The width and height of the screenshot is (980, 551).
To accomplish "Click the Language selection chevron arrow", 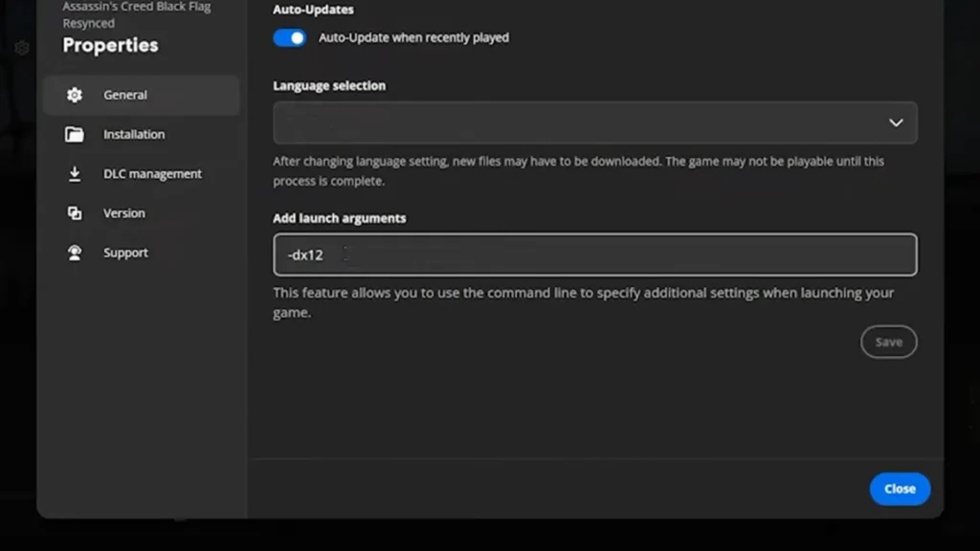I will 896,123.
